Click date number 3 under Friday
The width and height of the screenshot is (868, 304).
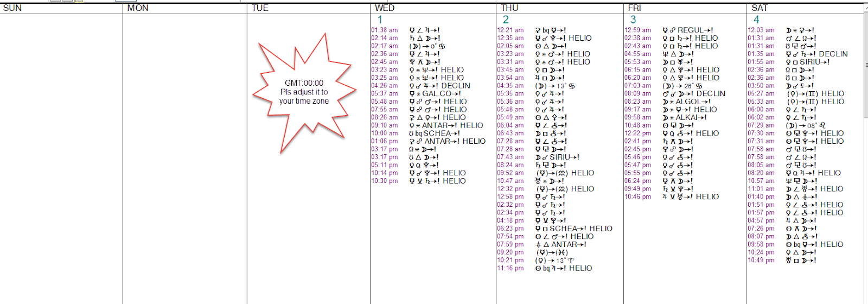click(633, 20)
